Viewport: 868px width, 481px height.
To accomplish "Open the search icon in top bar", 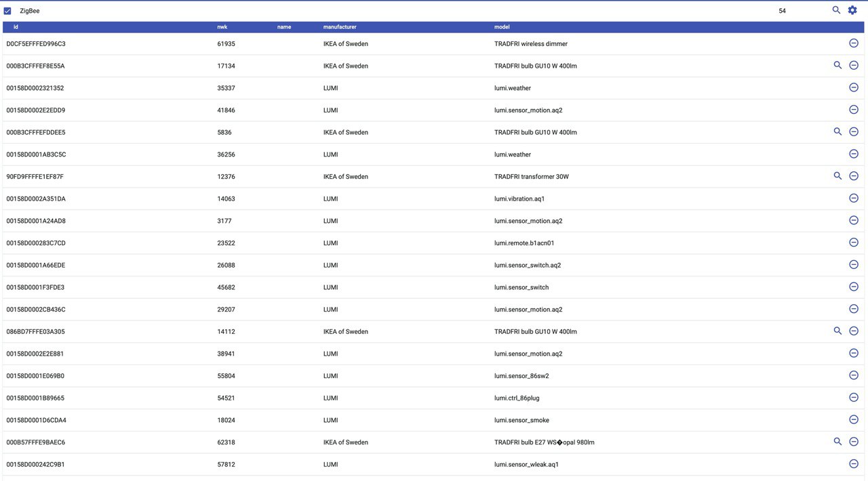I will [836, 10].
